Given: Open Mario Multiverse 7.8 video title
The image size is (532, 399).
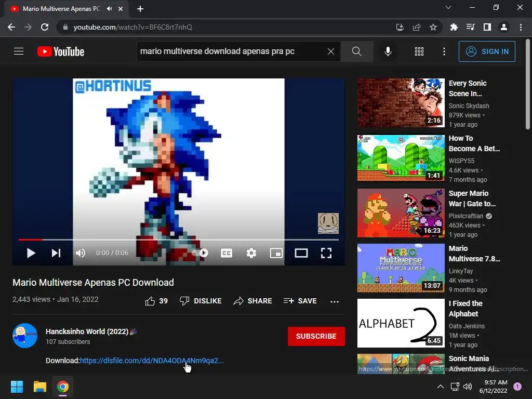Looking at the screenshot, I should pyautogui.click(x=474, y=254).
